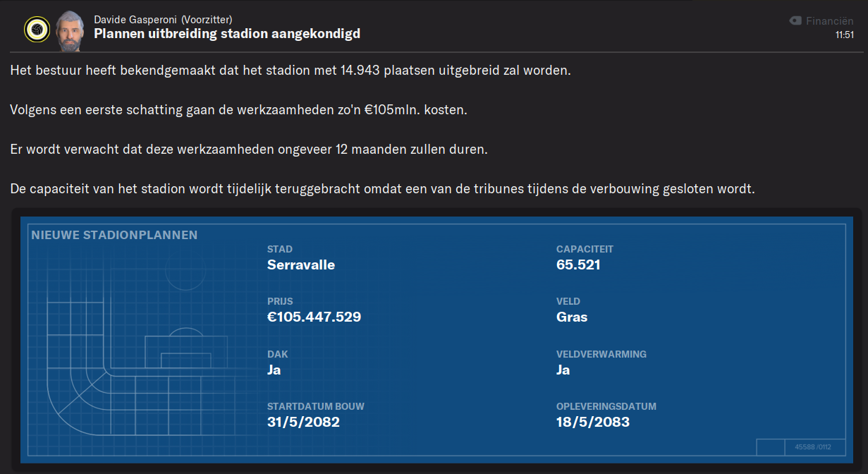The height and width of the screenshot is (474, 868).
Task: Click the Veldverwarming value Ja
Action: pyautogui.click(x=563, y=370)
